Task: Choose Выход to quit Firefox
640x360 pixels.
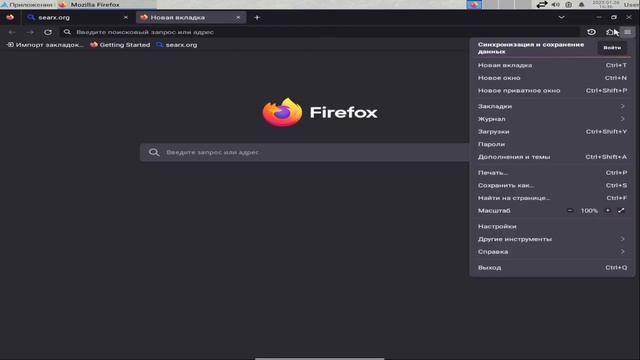Action: coord(552,268)
